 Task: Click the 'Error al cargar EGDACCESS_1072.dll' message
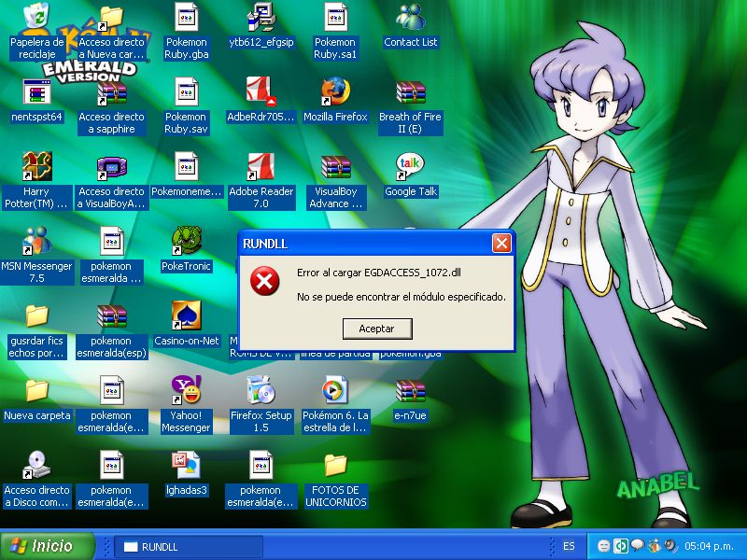[x=379, y=273]
